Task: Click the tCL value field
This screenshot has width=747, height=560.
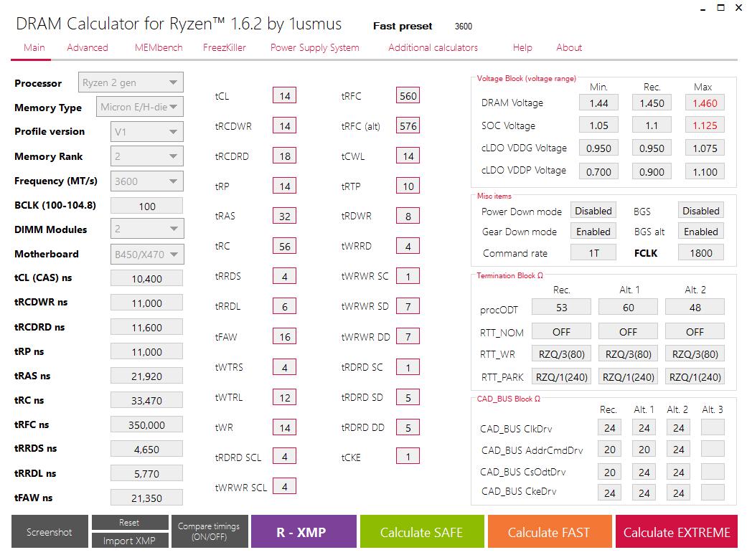Action: [x=284, y=95]
